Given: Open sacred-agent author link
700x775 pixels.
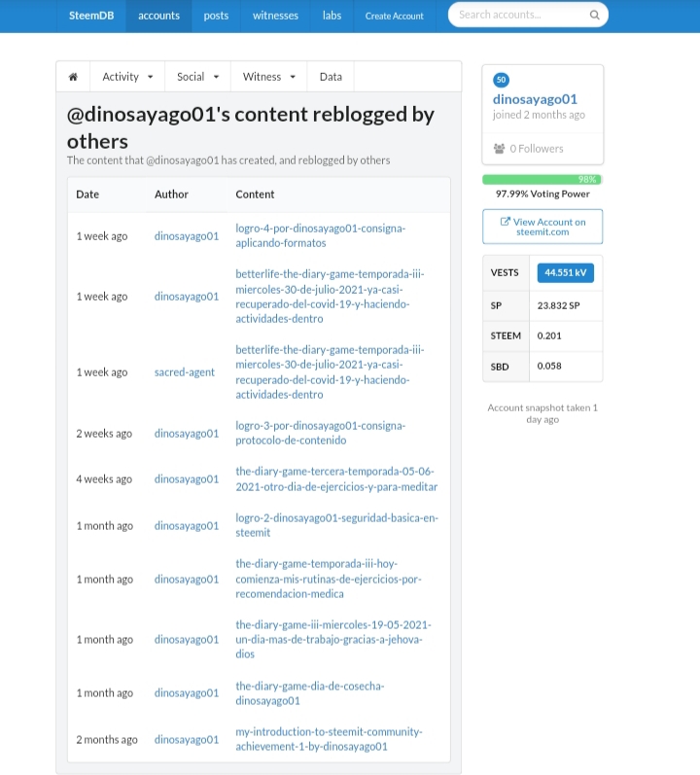Looking at the screenshot, I should (185, 372).
